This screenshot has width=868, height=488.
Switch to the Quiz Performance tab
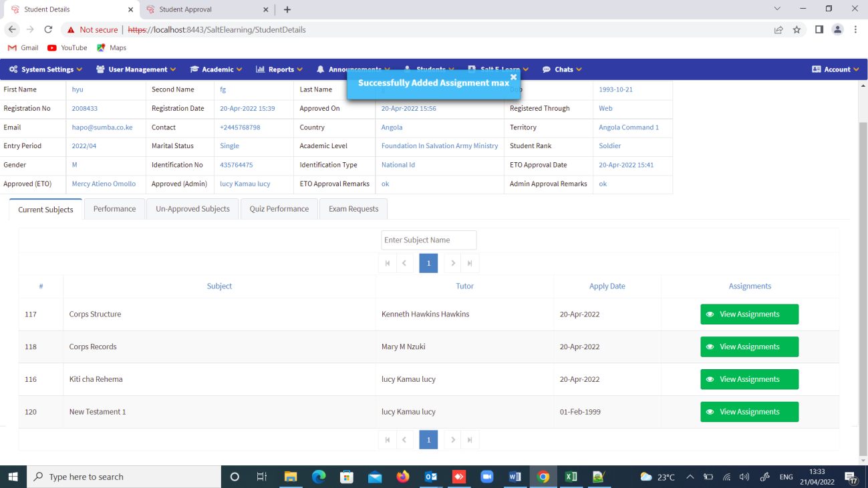pyautogui.click(x=279, y=209)
